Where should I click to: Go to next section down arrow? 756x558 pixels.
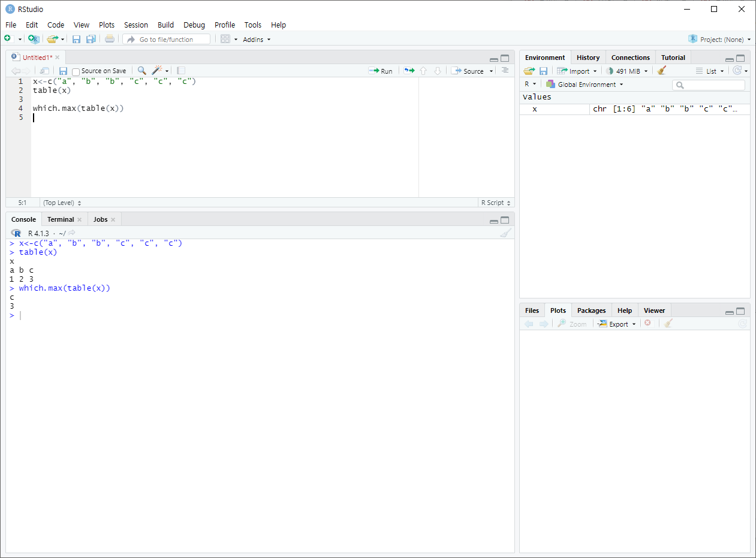[438, 71]
